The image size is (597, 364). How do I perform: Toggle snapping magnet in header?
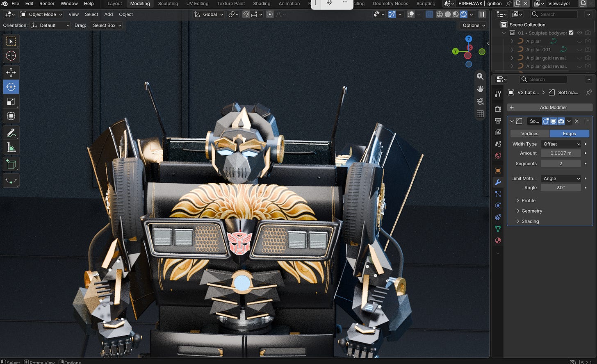[x=246, y=14]
